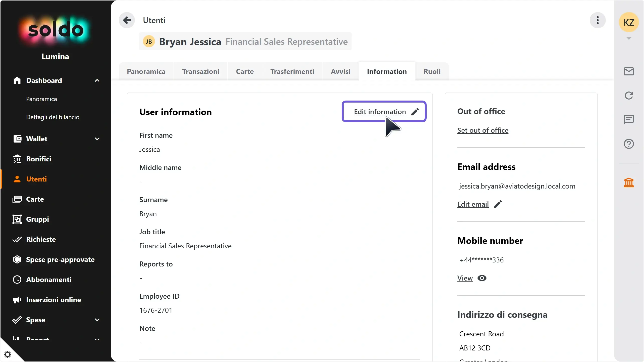The width and height of the screenshot is (644, 362).
Task: Click the Edit information link
Action: [x=380, y=112]
